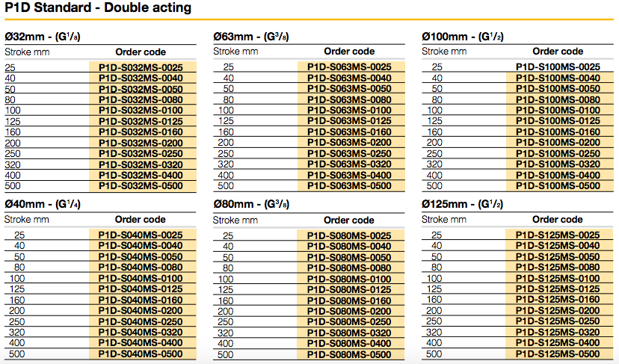Click Order code header in Ø40mm table
This screenshot has width=619, height=364.
pyautogui.click(x=141, y=220)
